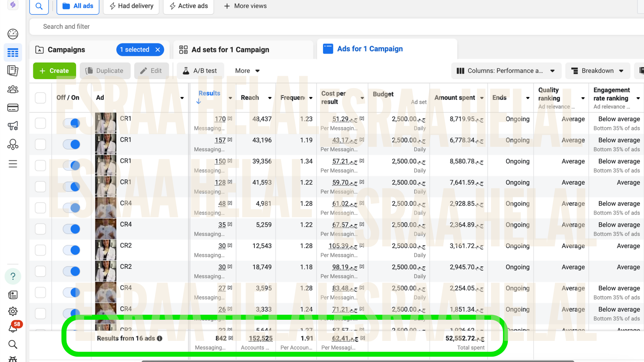
Task: Open the Columns: Performance dropdown
Action: pyautogui.click(x=506, y=71)
